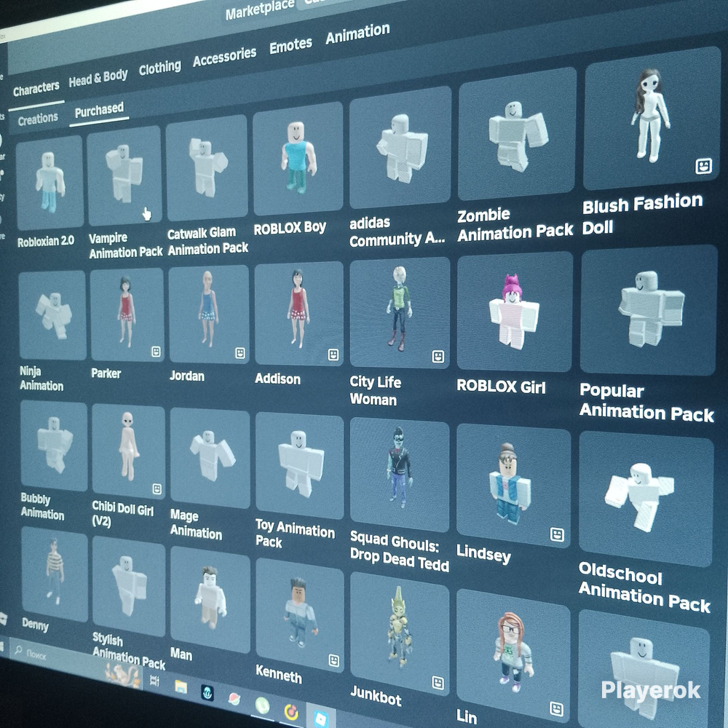Select the Toy Animation Pack thumbnail
The width and height of the screenshot is (728, 728).
tap(299, 466)
